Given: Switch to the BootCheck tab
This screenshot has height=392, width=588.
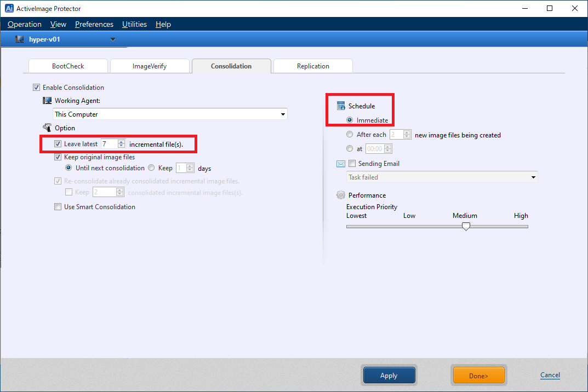Looking at the screenshot, I should [68, 66].
